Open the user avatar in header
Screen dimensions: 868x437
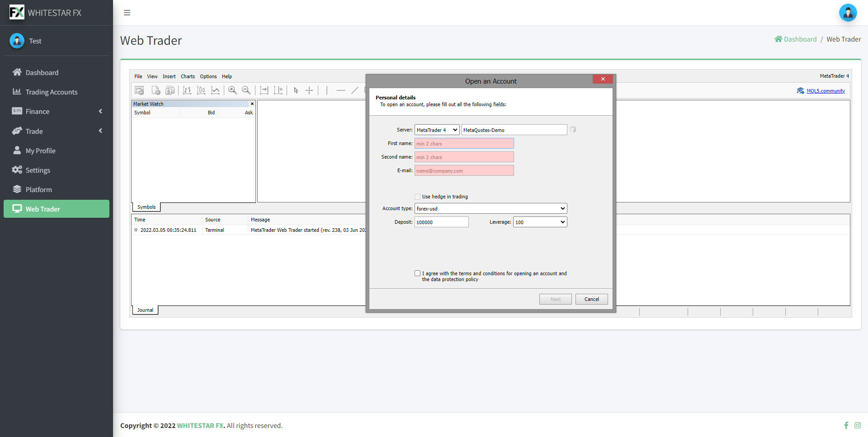(x=848, y=13)
